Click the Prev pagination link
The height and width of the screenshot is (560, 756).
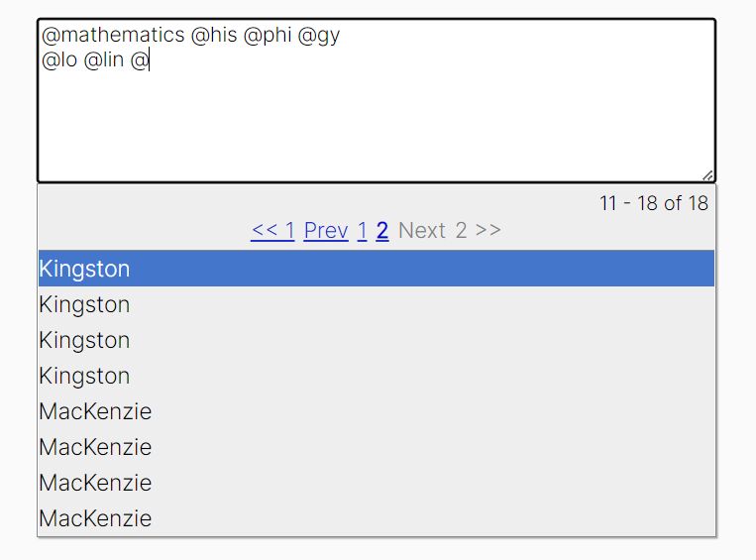point(326,231)
